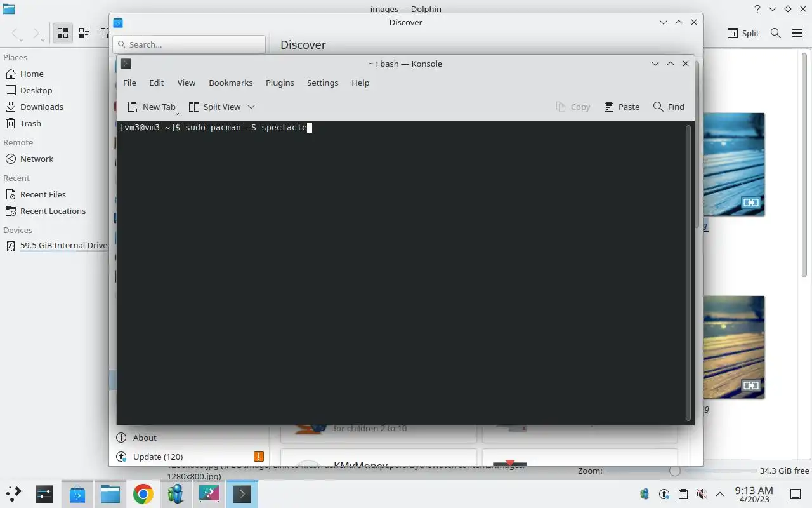
Task: Click the orange update warning badge in Discover
Action: 259,457
